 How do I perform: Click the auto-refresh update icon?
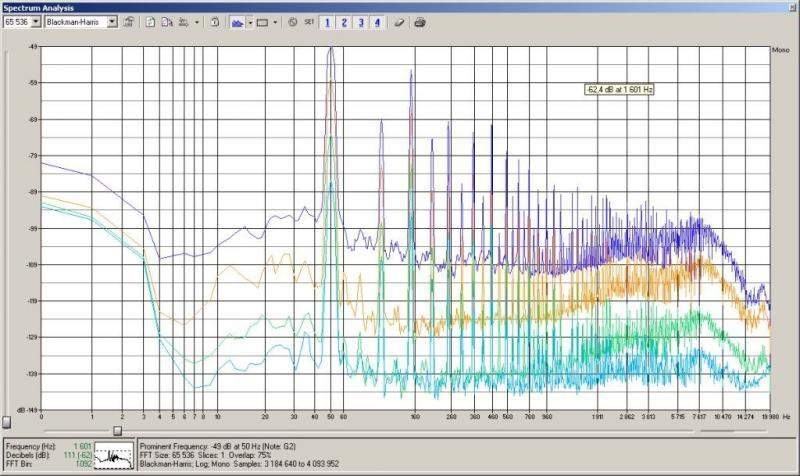(x=215, y=22)
